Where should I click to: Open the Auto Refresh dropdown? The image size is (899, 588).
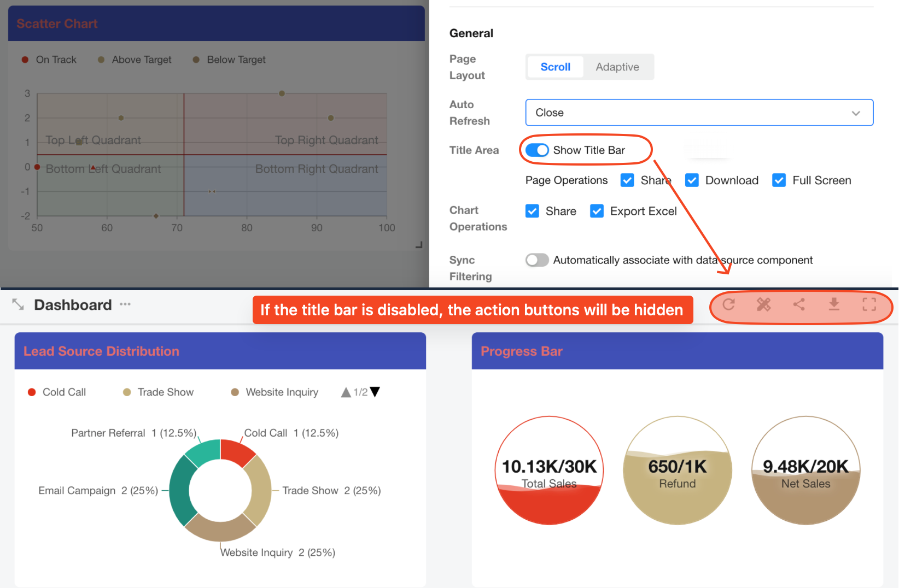(699, 113)
